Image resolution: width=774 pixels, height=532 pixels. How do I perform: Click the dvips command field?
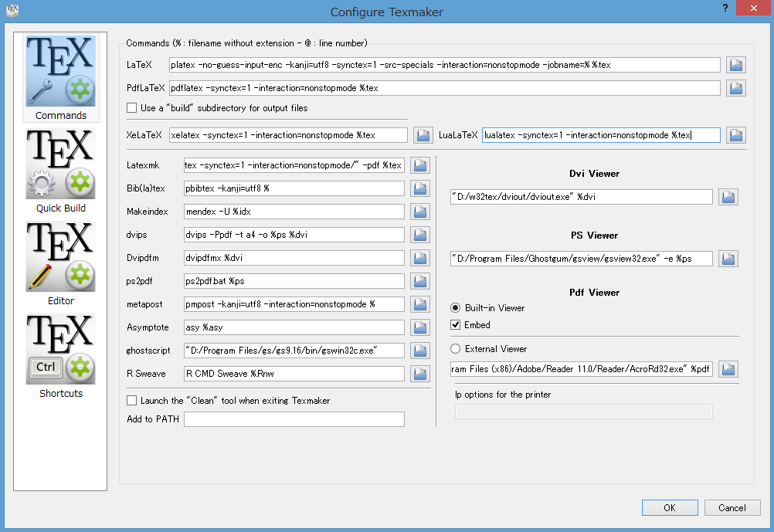coord(294,235)
